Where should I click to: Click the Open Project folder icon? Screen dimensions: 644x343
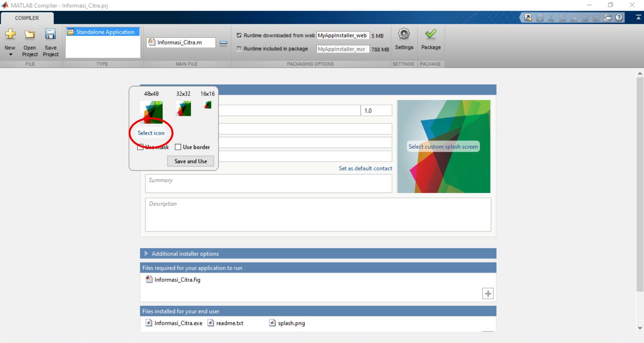click(x=30, y=34)
